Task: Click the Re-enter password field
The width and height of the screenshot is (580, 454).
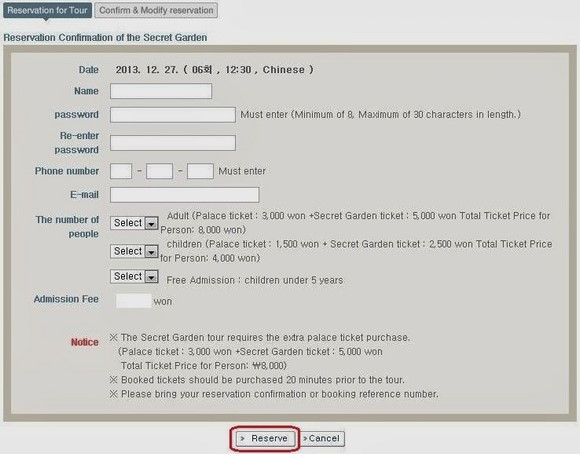Action: pos(173,143)
